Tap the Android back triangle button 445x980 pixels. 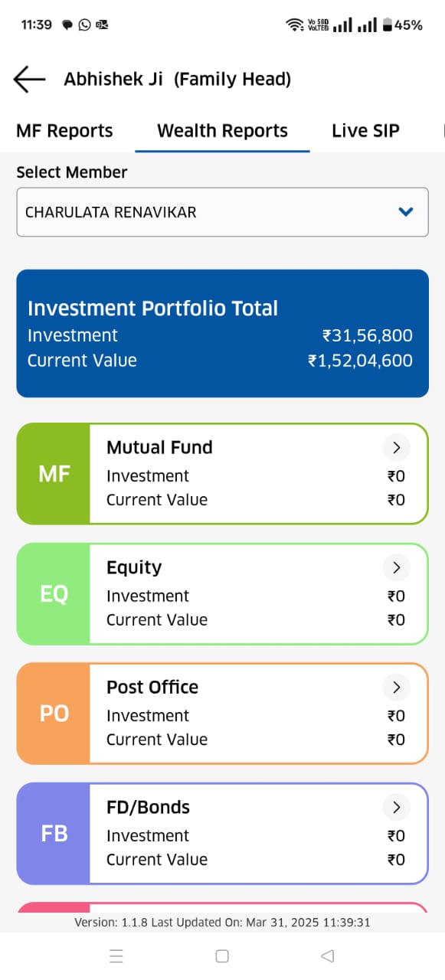[x=328, y=955]
